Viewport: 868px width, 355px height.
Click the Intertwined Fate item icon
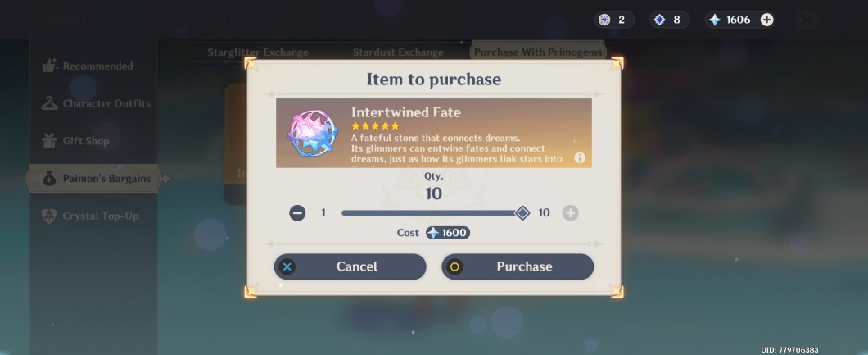coord(313,133)
